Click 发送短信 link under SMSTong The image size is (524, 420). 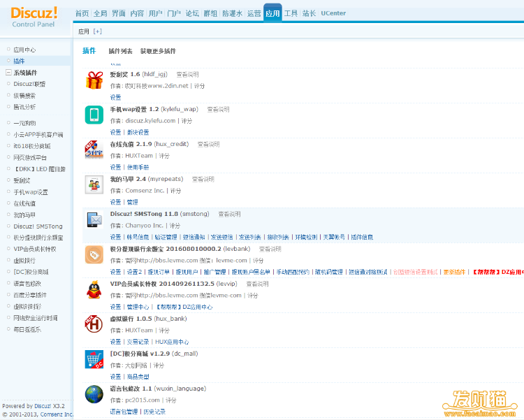222,237
